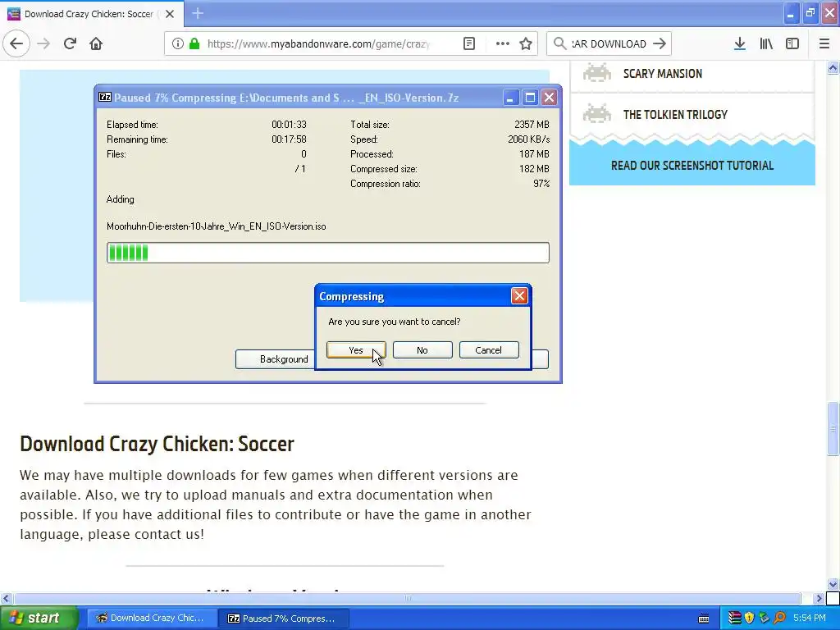The width and height of the screenshot is (840, 630).
Task: Open the Library menu icon
Action: pyautogui.click(x=766, y=43)
